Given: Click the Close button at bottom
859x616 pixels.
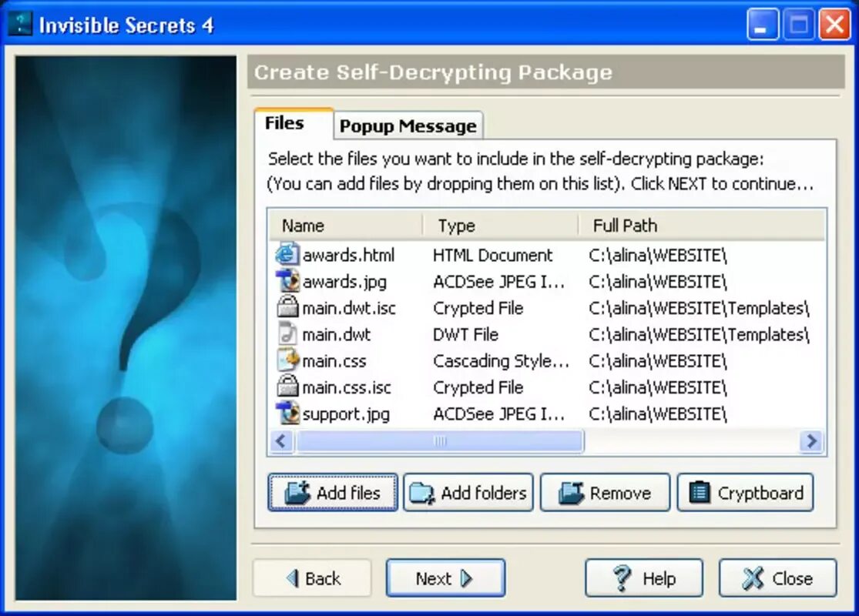Looking at the screenshot, I should pos(778,578).
